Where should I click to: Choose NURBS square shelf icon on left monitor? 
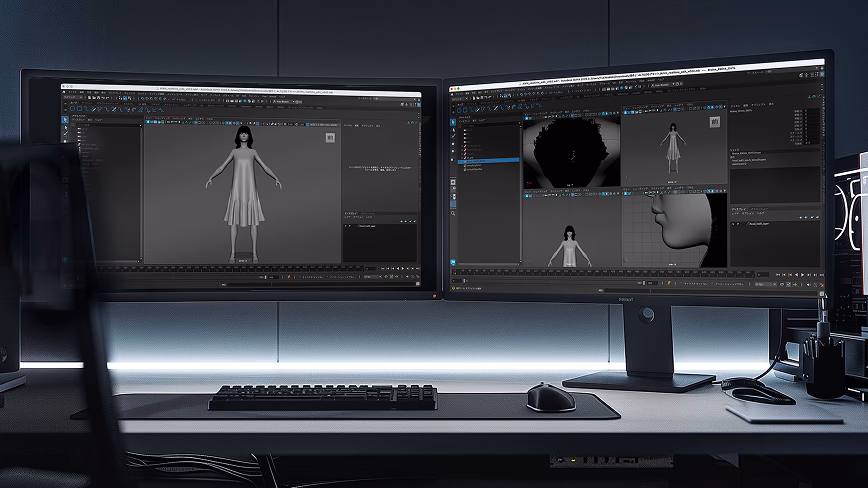coord(79,109)
